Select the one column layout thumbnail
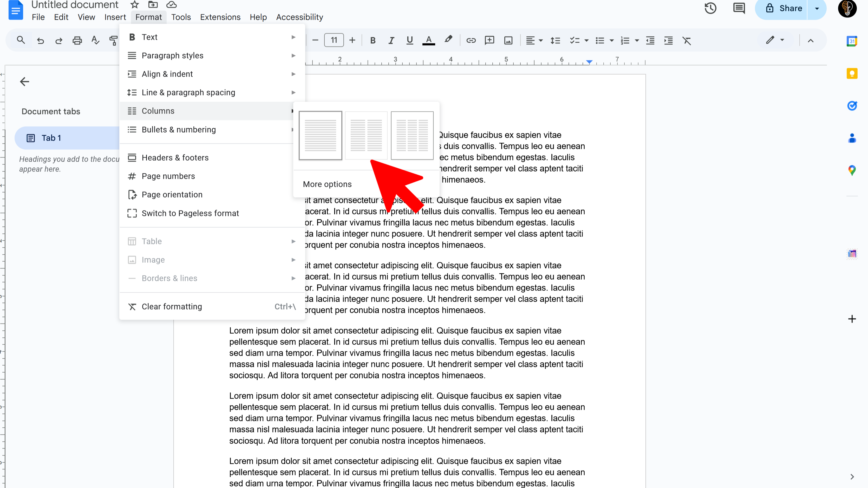868x488 pixels. point(320,135)
